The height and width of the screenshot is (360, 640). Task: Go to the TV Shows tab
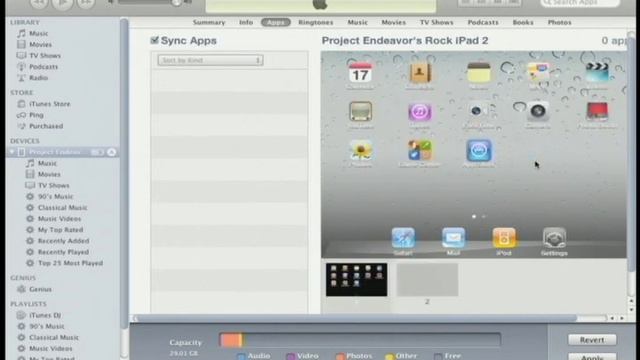pos(437,22)
